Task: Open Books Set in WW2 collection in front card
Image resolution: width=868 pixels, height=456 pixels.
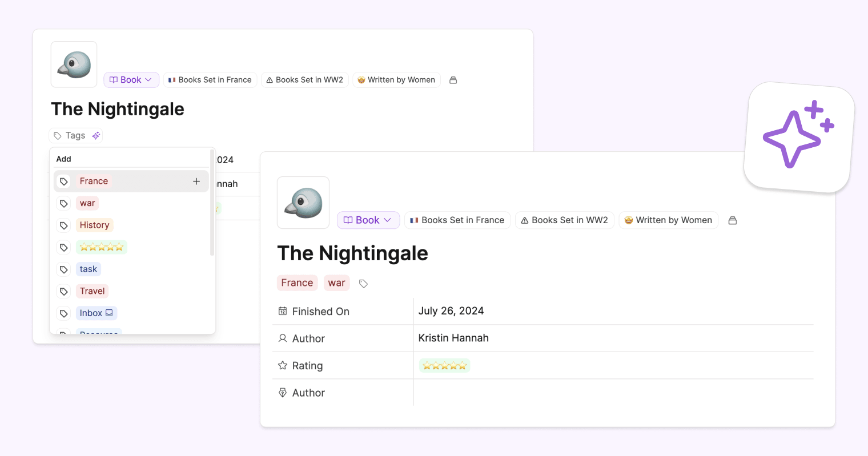Action: click(x=564, y=220)
